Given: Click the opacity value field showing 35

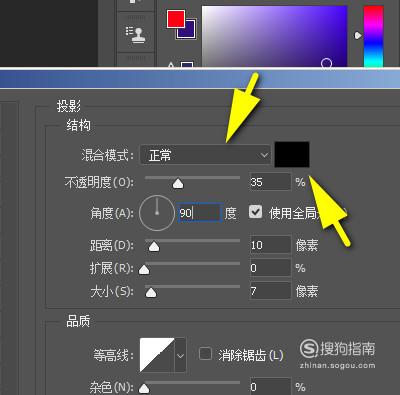Looking at the screenshot, I should coord(270,182).
